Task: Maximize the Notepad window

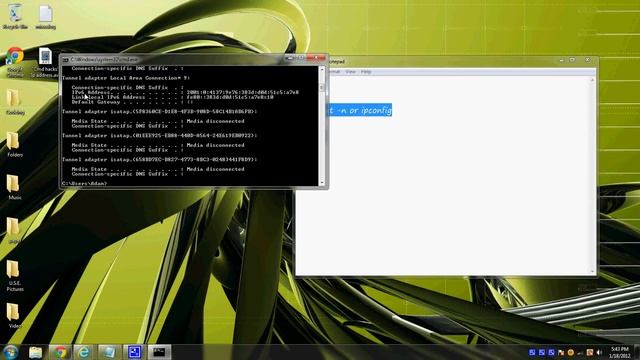Action: (572, 60)
